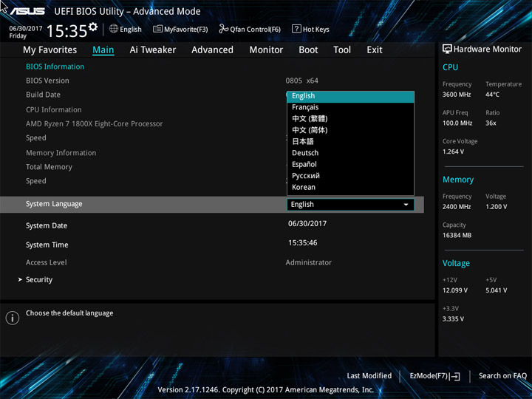Screen dimensions: 532x399
Task: Open the Tool tab
Action: (342, 50)
